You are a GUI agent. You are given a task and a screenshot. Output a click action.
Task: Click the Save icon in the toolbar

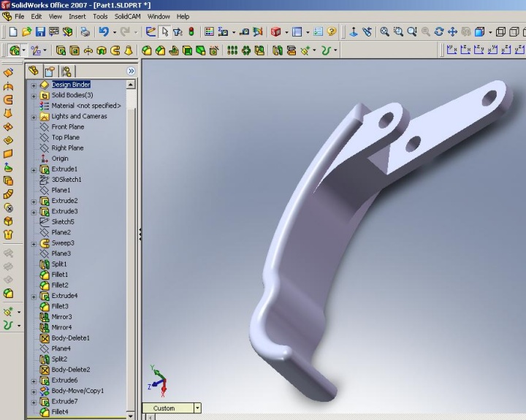pos(40,32)
